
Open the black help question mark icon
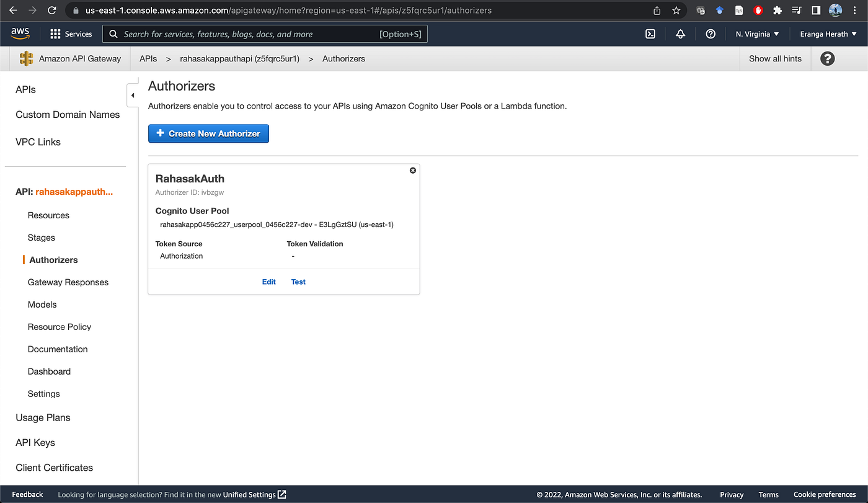827,59
